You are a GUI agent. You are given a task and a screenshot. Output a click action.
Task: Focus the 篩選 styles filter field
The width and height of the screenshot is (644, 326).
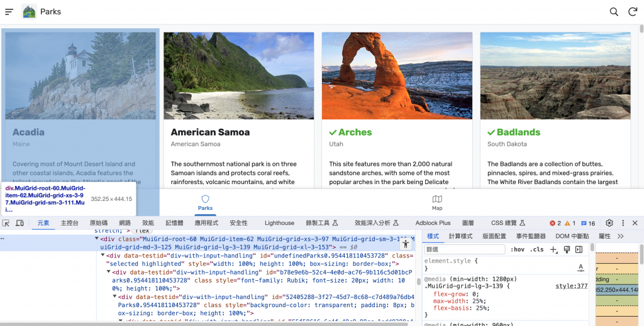point(465,249)
